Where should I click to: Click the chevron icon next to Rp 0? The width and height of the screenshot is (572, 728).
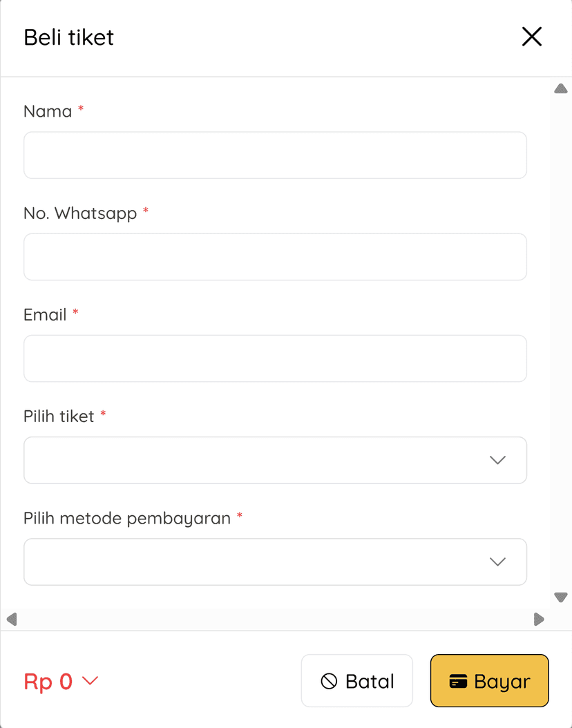pos(89,682)
